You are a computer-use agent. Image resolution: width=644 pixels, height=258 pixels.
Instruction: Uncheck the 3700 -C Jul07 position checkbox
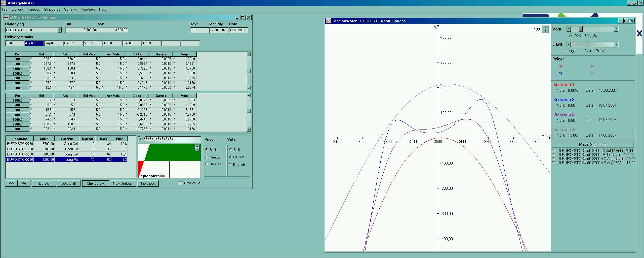(553, 151)
